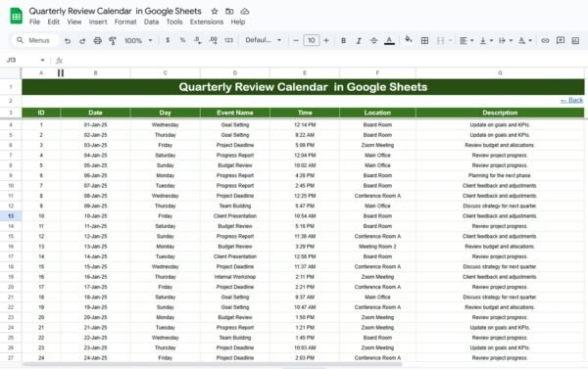Click the redo arrow
Viewport: 588px width, 369px height.
82,40
